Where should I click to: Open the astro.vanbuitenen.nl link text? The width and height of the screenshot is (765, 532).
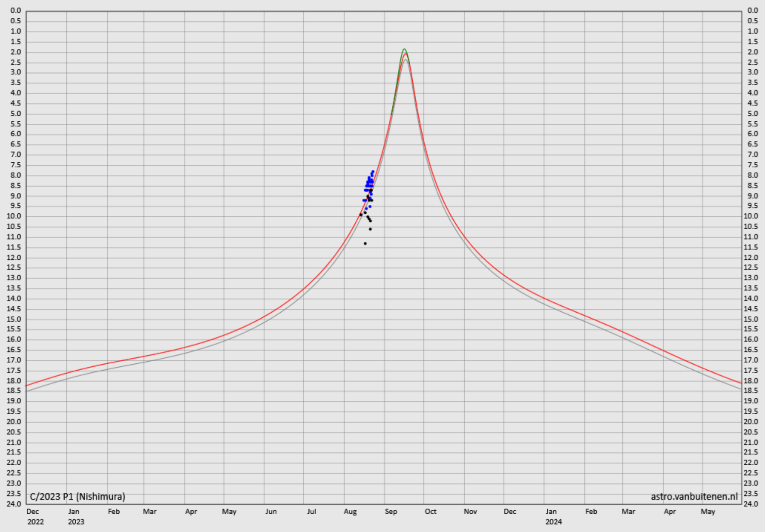[694, 496]
